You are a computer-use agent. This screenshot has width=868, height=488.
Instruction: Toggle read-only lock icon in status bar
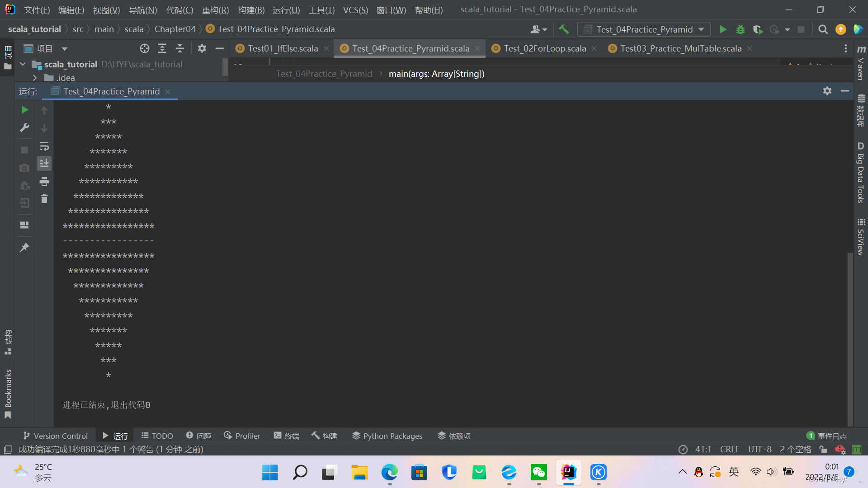[x=823, y=449]
